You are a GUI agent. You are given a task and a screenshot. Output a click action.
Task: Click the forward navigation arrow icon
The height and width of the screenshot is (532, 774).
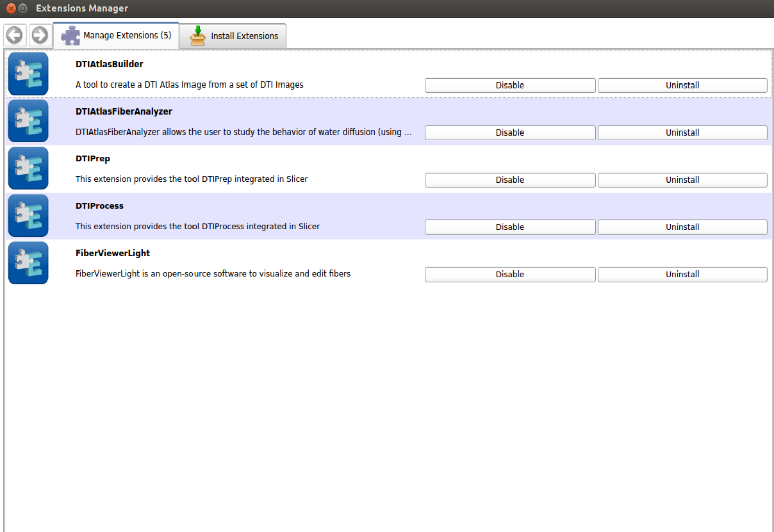(40, 35)
